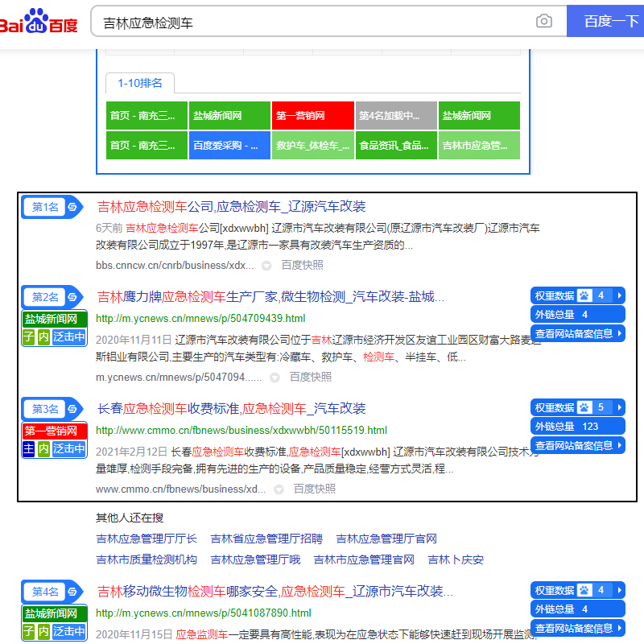
Task: Click the 主 tag under 第一营销网
Action: (29, 448)
